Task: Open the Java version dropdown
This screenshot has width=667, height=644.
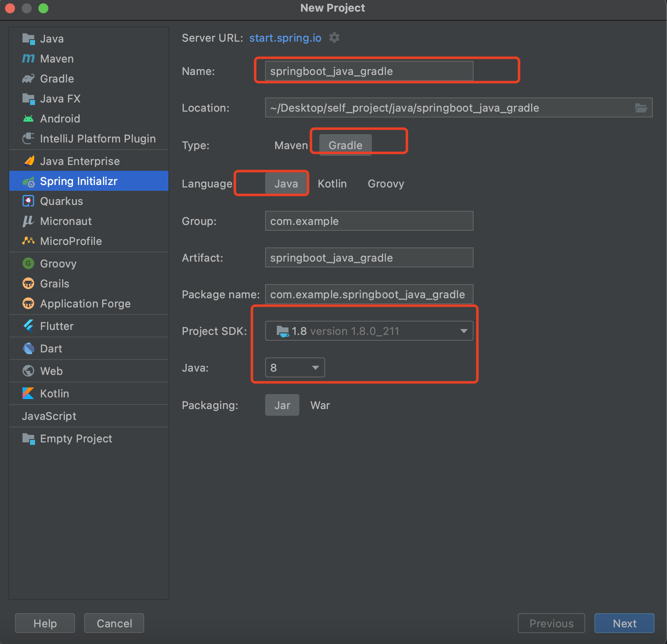Action: 295,368
